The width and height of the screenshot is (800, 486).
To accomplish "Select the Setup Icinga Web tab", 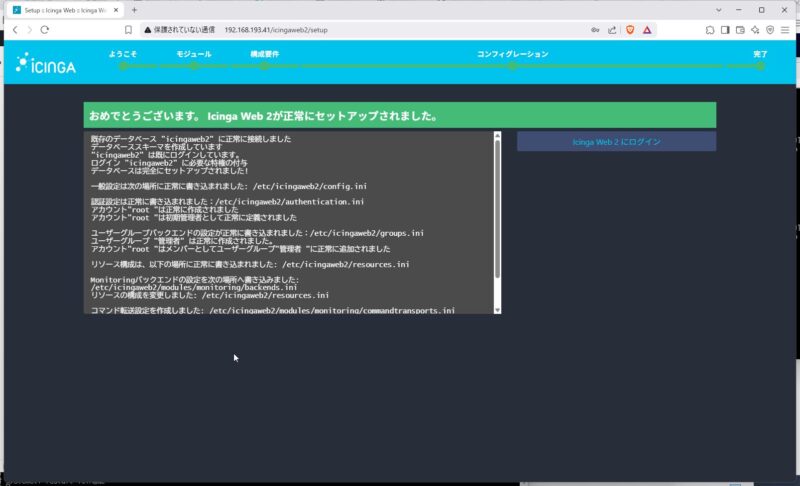I will tap(65, 10).
